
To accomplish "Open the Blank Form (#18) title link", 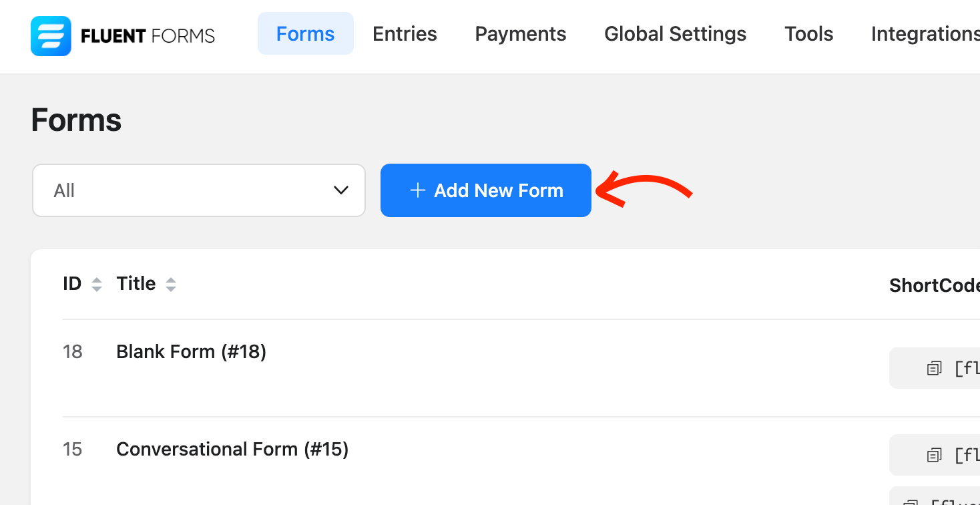I will tap(191, 351).
